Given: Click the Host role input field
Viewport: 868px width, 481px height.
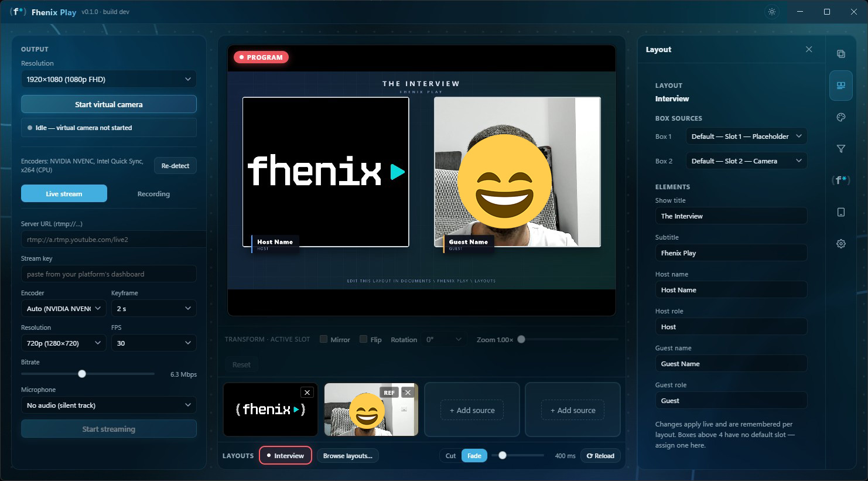Looking at the screenshot, I should 731,327.
